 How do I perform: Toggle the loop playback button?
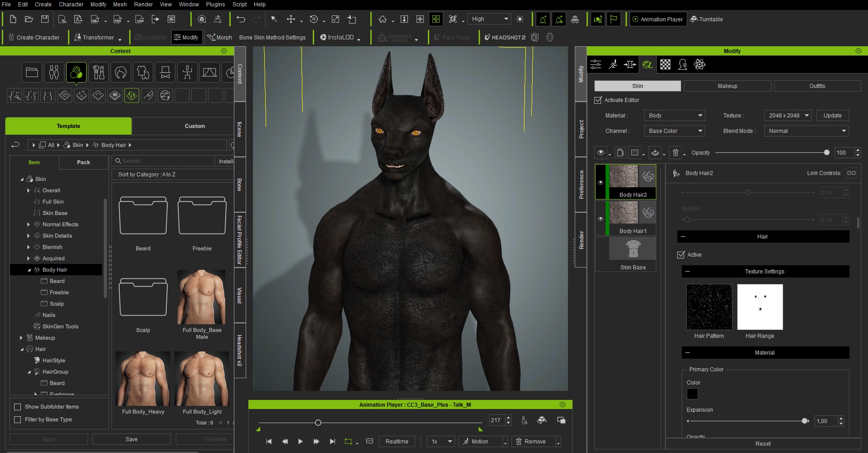tap(348, 441)
